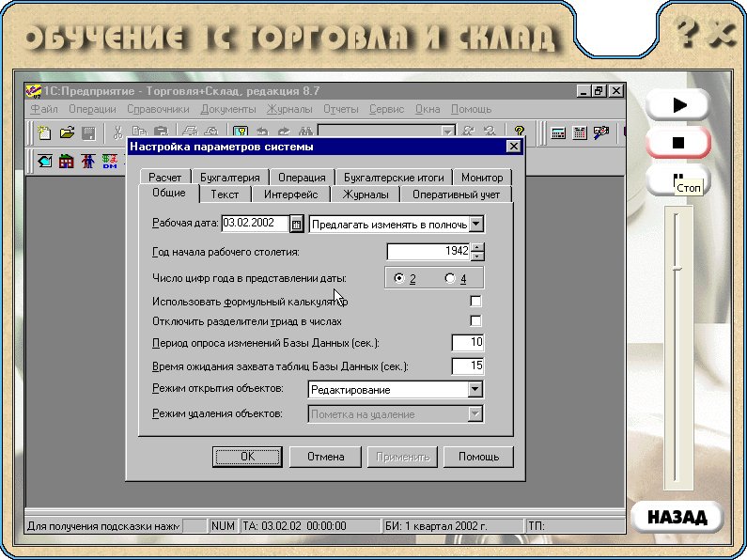Select the 4-digit year radio button
Screen dimensions: 747x560
click(450, 278)
